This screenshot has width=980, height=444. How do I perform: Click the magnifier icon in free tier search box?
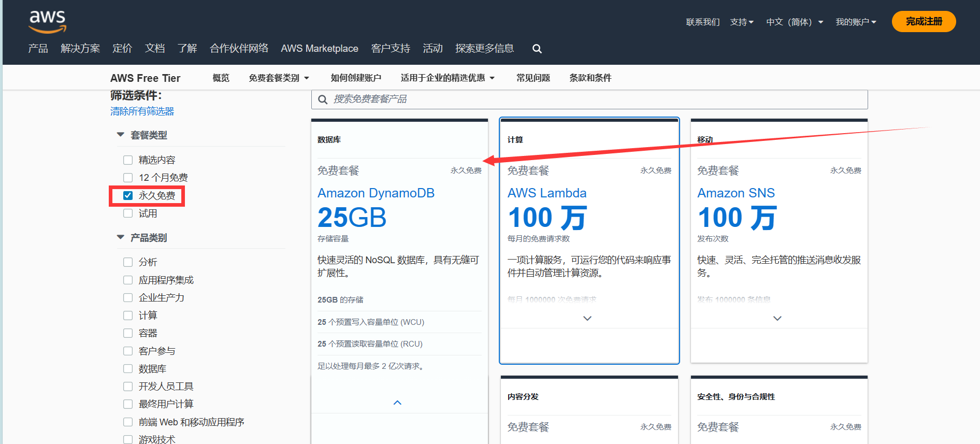pos(323,99)
